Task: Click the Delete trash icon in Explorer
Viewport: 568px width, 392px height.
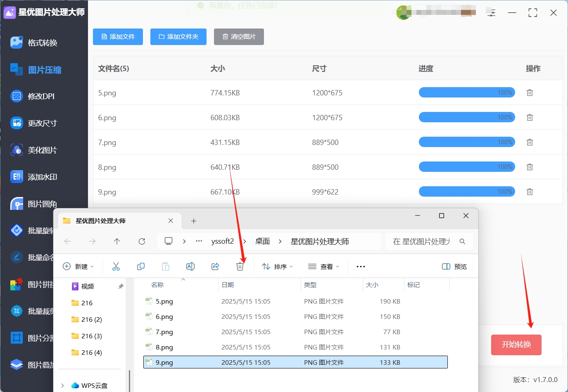Action: [240, 266]
